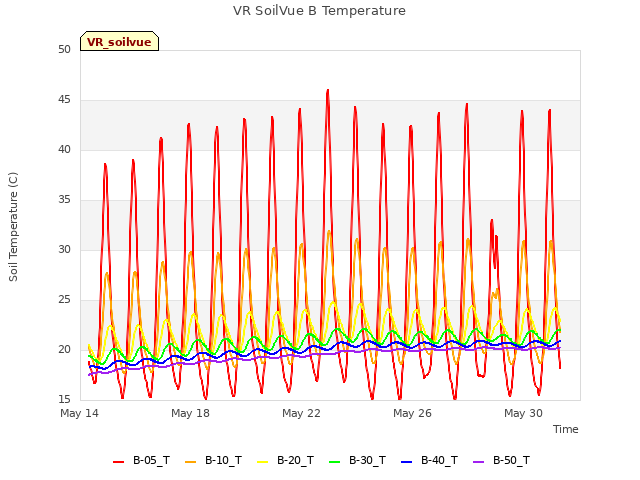The image size is (640, 480).
Task: Toggle the B-40_T series legend entry
Action: point(429,460)
